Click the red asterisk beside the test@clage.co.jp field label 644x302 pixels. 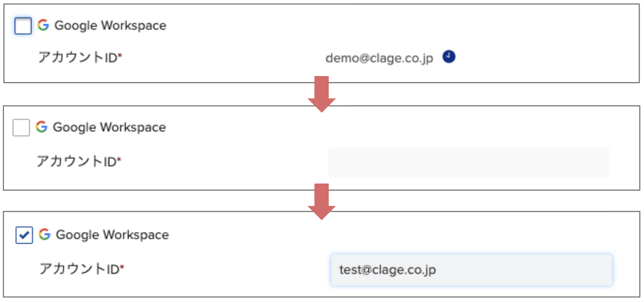click(122, 267)
